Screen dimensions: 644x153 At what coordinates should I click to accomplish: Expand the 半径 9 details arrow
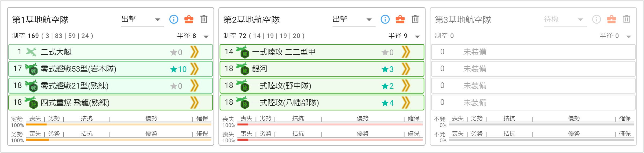click(x=417, y=36)
